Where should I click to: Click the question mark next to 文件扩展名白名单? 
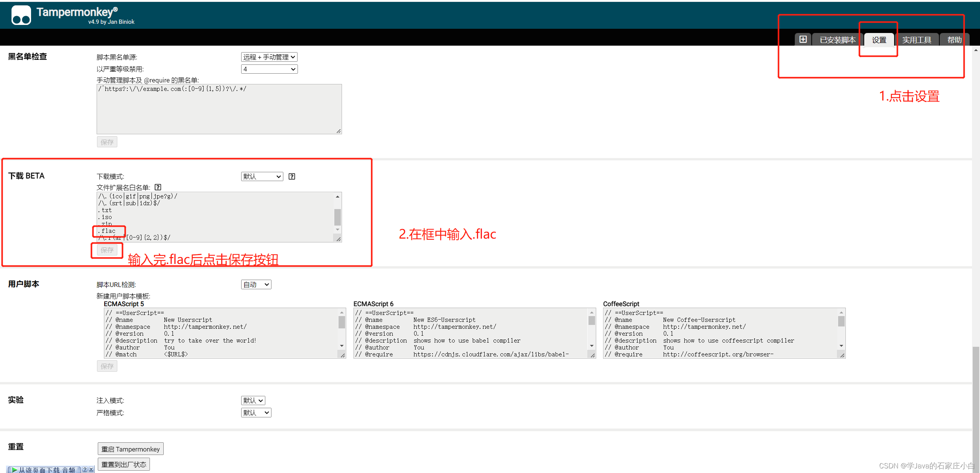coord(158,187)
